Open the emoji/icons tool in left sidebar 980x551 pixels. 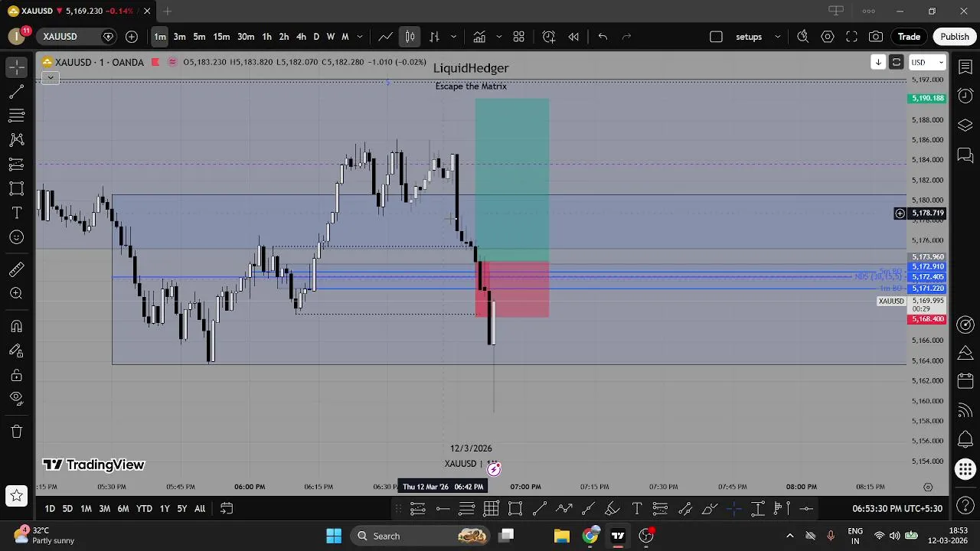click(x=17, y=237)
